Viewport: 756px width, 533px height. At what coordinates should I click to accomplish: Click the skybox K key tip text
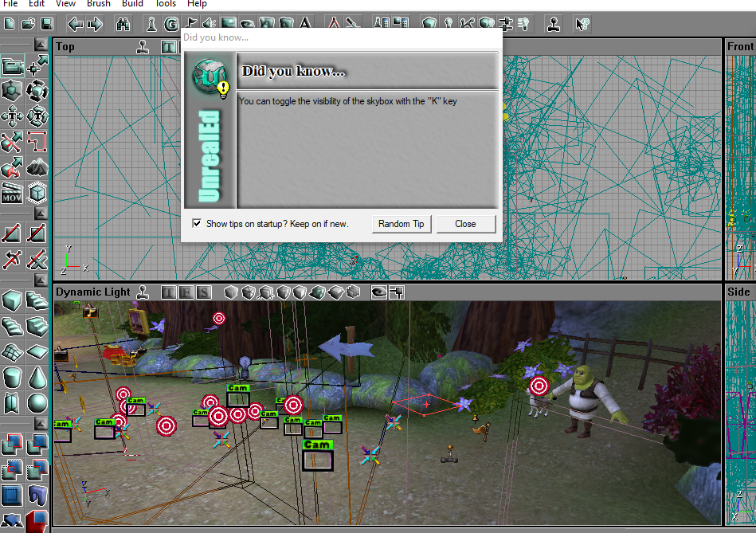tap(347, 101)
